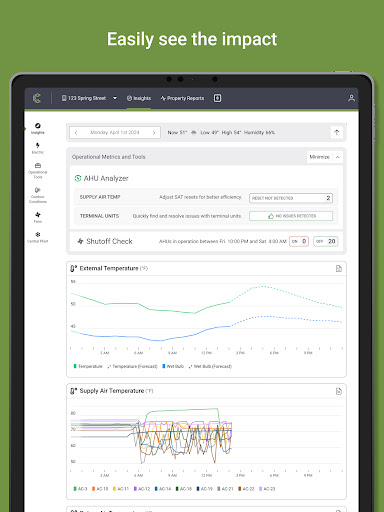Click the ON 0 shutoff counter

pos(299,241)
